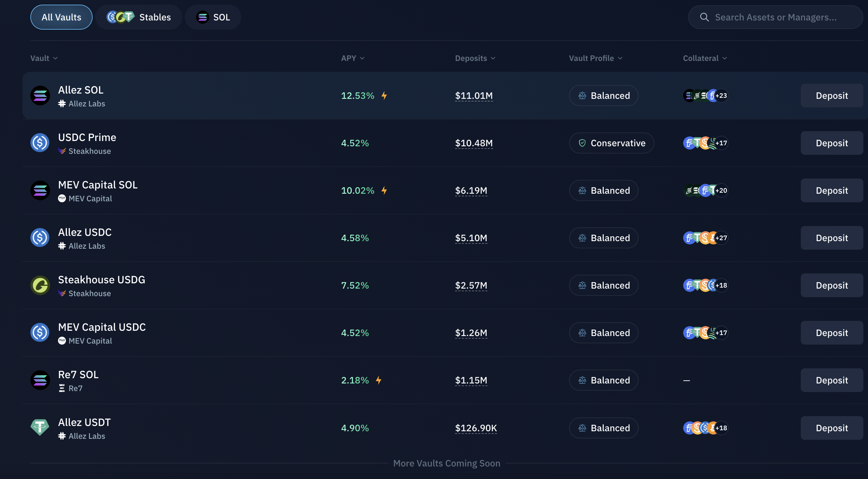Select the All Vaults filter tab
868x479 pixels.
pyautogui.click(x=61, y=17)
